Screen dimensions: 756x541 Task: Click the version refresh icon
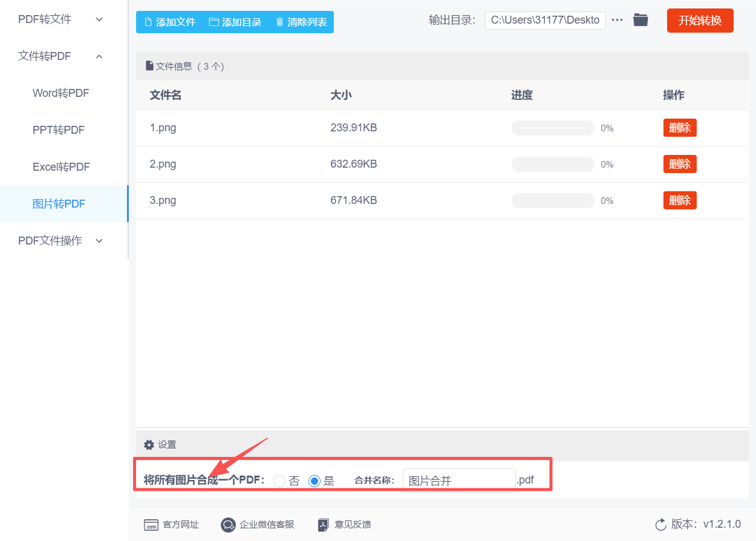[x=660, y=525]
